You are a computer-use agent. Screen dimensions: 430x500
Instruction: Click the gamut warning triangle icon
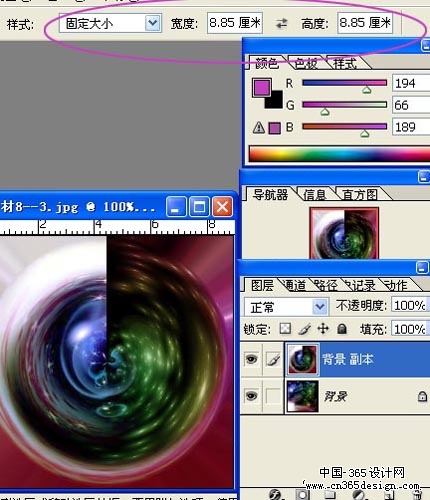(259, 127)
